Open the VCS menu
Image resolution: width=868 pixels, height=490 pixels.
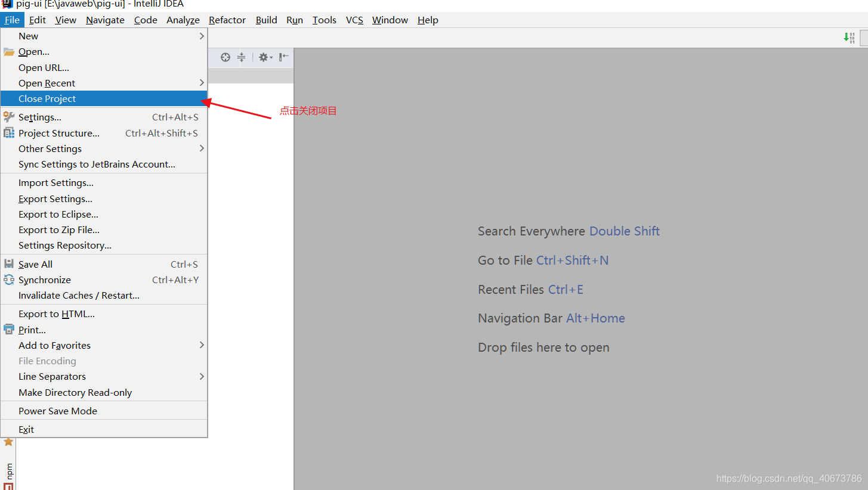[354, 20]
